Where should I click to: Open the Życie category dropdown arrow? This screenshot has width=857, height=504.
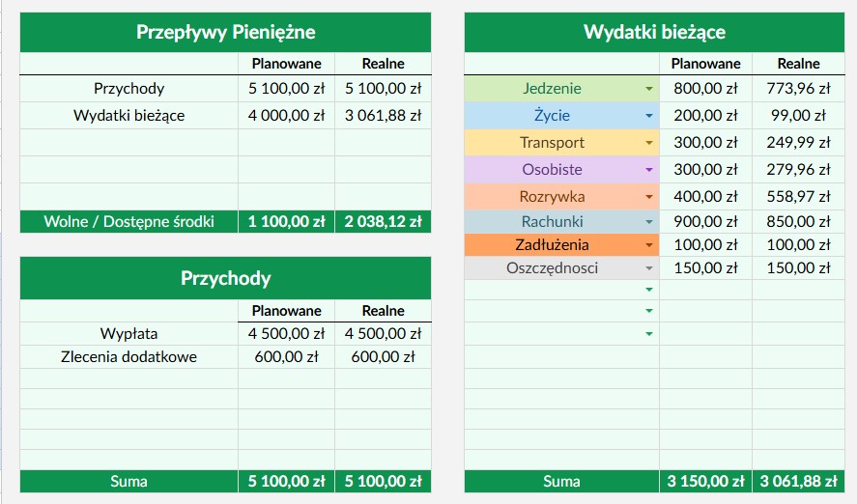pos(649,116)
